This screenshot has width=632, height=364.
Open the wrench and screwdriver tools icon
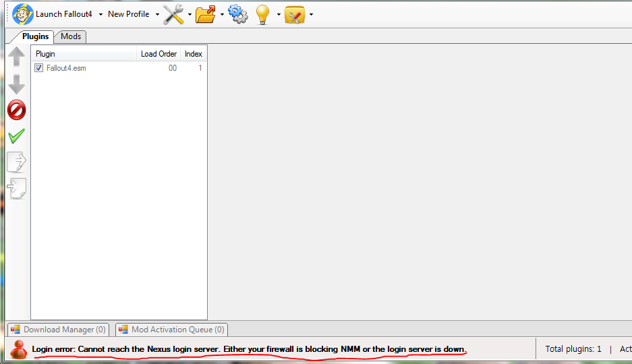tap(173, 14)
